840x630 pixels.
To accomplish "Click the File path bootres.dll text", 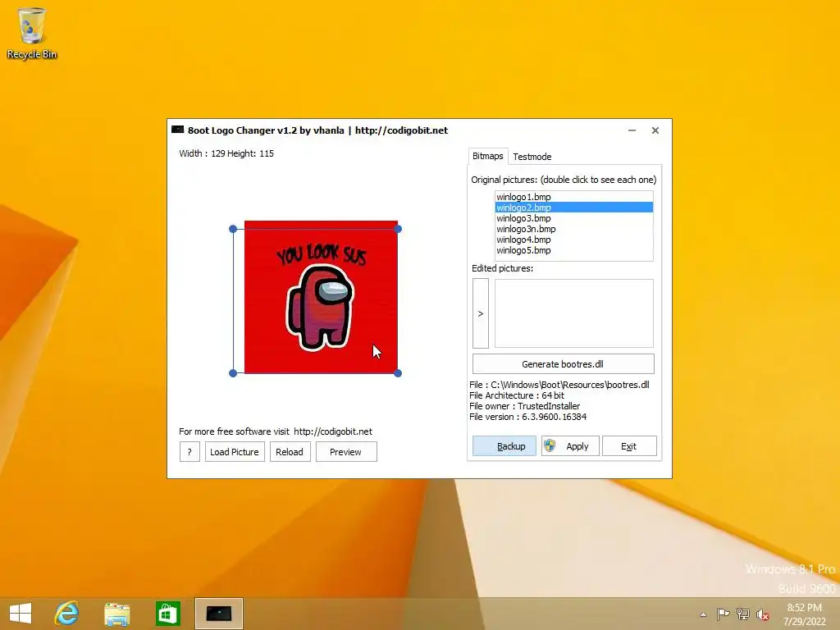I will 559,385.
